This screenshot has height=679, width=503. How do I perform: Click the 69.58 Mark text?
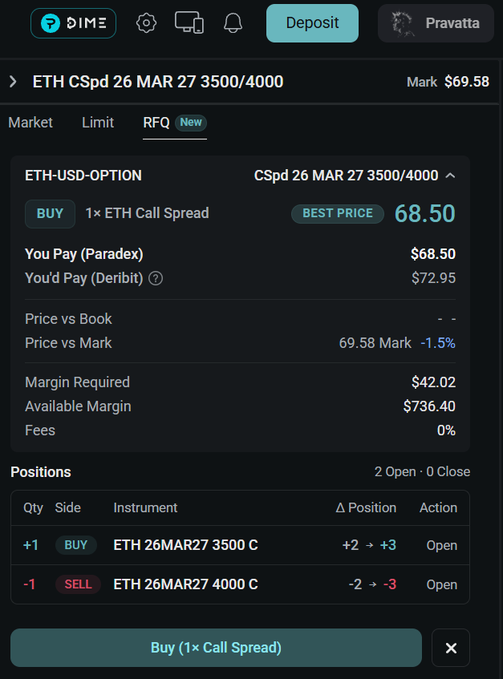click(x=375, y=343)
